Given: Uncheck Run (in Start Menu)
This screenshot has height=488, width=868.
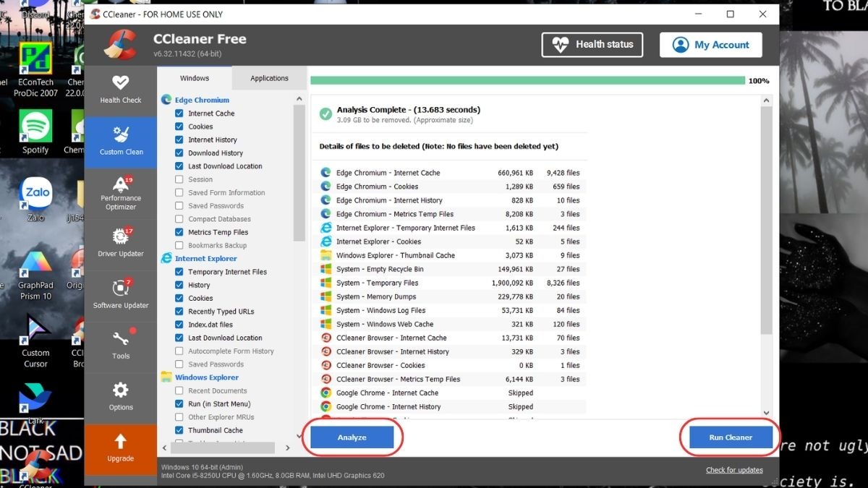Looking at the screenshot, I should pos(179,404).
